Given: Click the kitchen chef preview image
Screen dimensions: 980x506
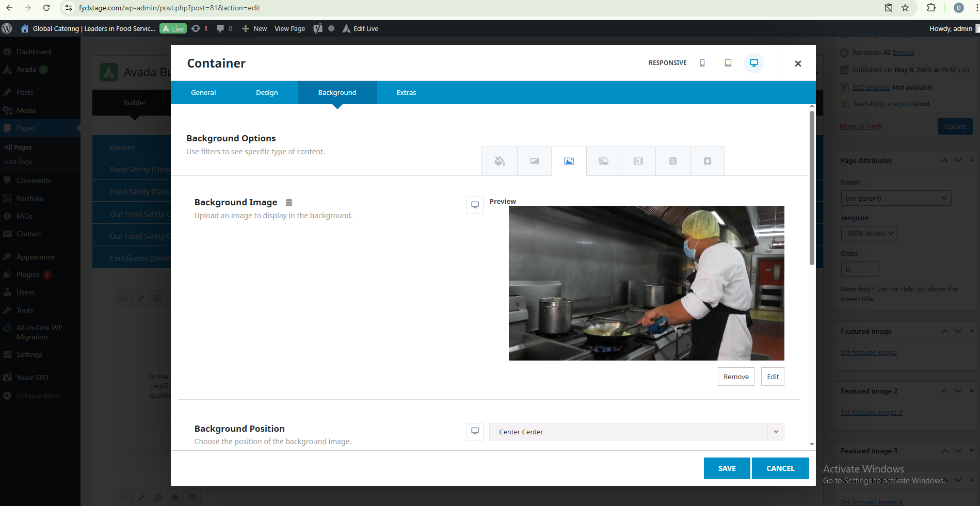Looking at the screenshot, I should [646, 283].
